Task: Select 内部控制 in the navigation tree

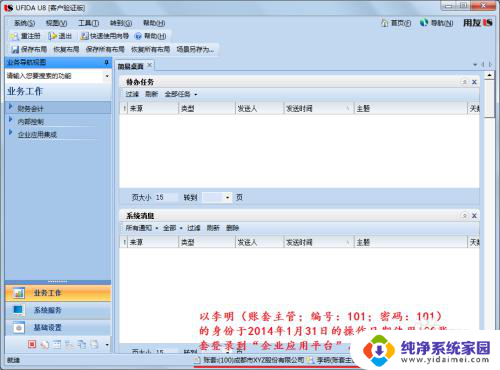Action: point(30,121)
